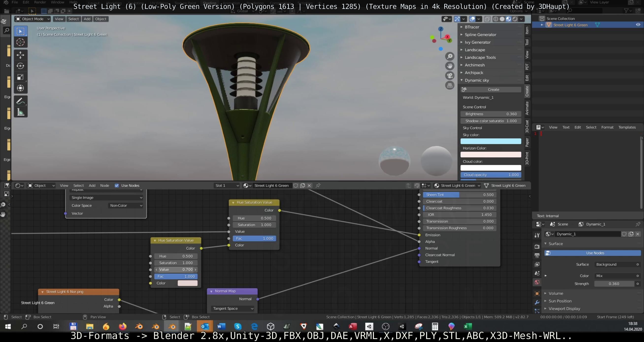Select the Annotate pencil tool

click(x=20, y=101)
